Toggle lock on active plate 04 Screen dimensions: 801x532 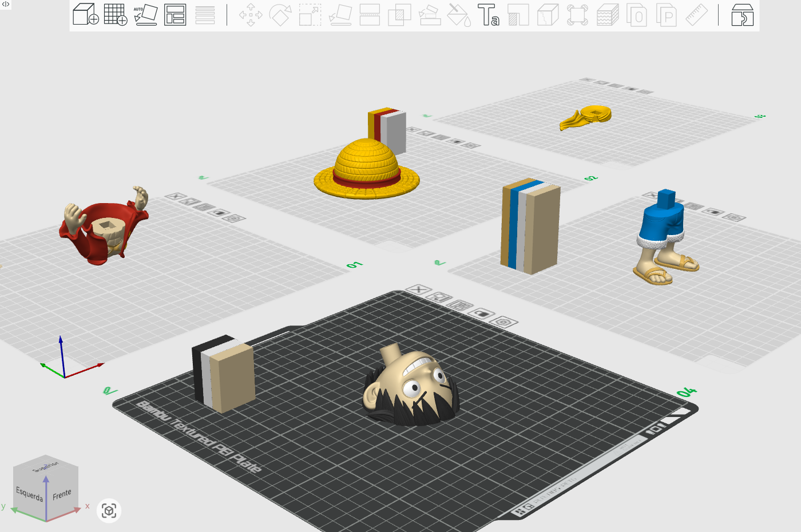point(481,313)
